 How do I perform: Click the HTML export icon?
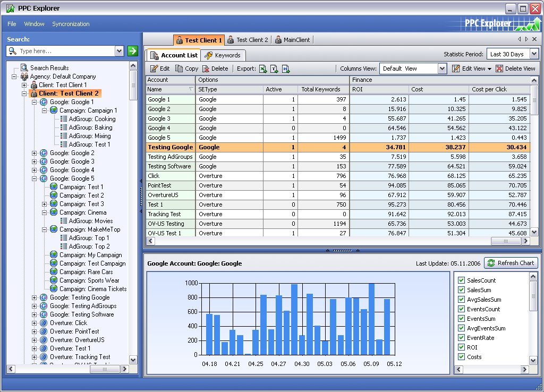[x=285, y=69]
